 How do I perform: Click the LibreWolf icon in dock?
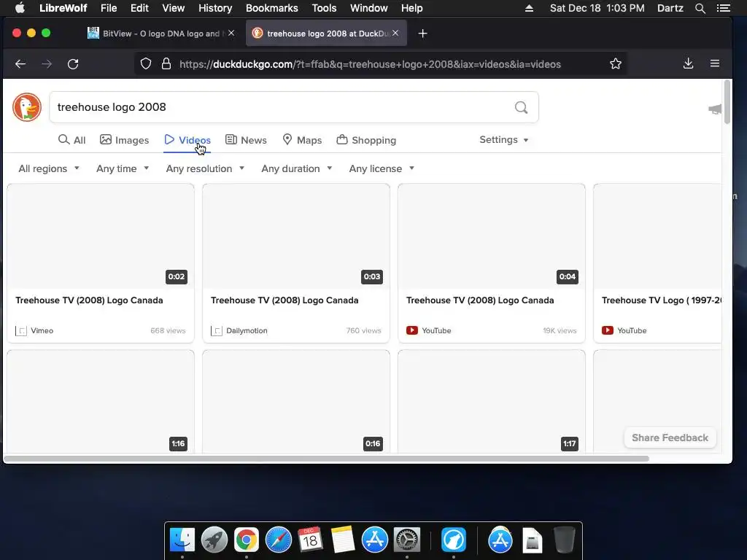(454, 540)
